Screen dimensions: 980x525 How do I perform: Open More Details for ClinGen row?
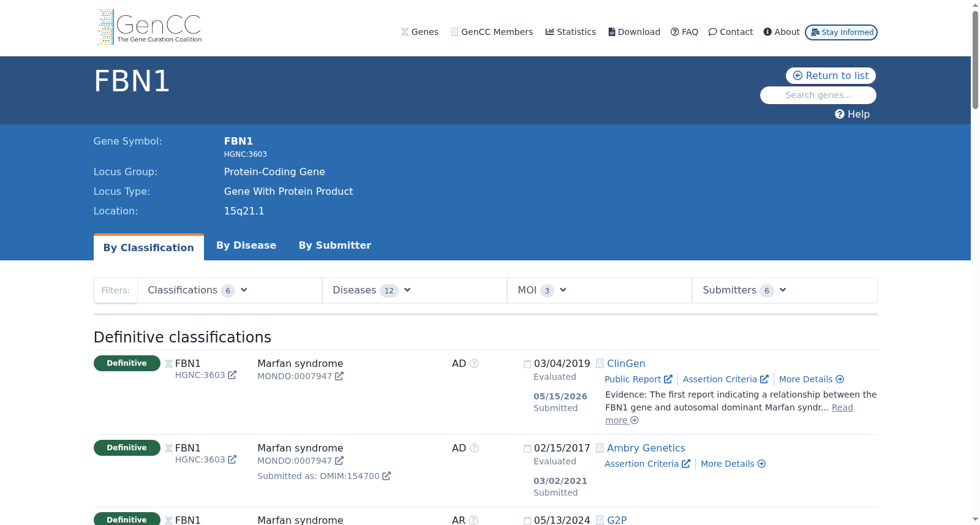[x=812, y=379]
